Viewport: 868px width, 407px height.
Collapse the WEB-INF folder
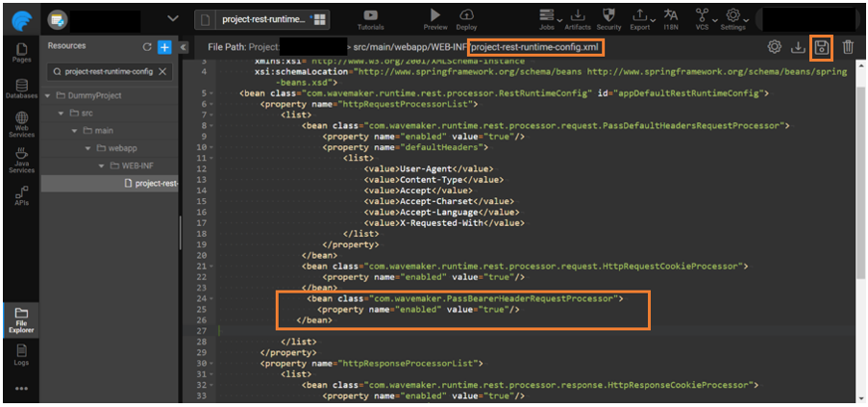[101, 165]
